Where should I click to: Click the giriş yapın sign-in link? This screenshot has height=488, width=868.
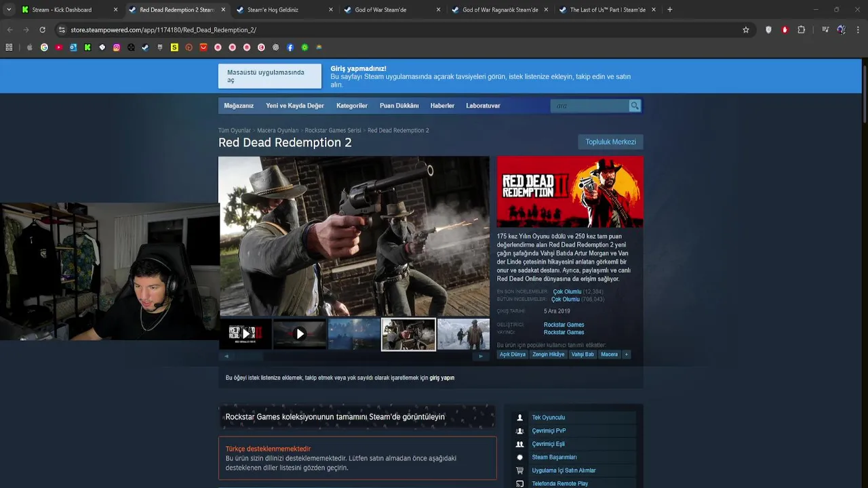(441, 378)
